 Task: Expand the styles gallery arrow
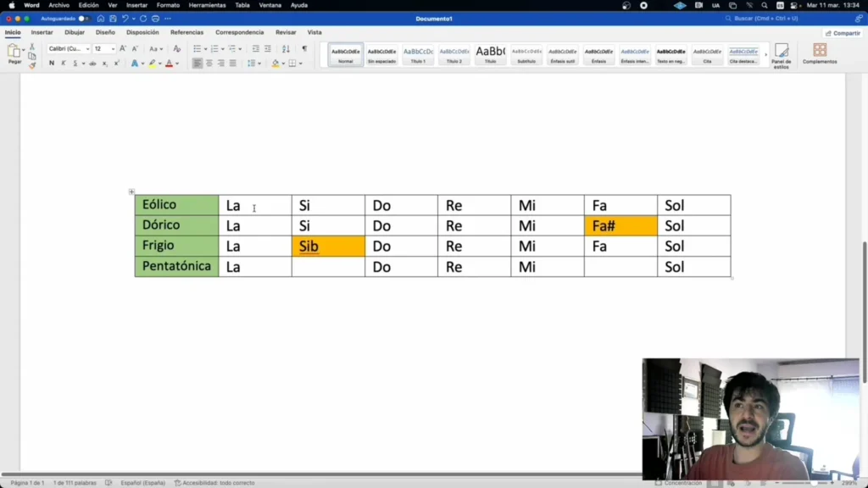click(x=766, y=55)
